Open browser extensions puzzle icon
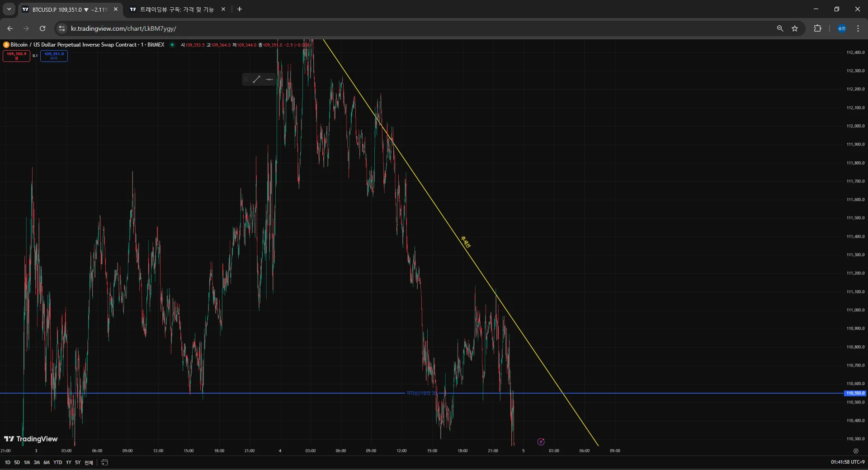The image size is (868, 470). [x=817, y=28]
